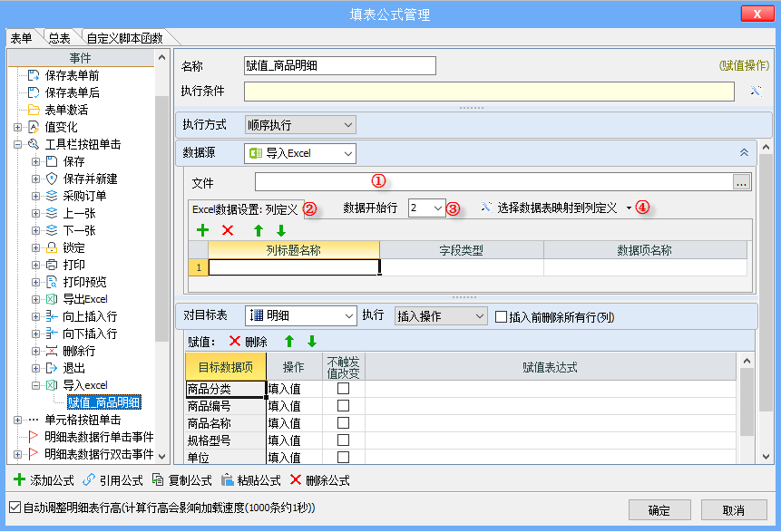Click the 锁定 padlock icon
Screen dimensions: 781x532
click(x=52, y=247)
